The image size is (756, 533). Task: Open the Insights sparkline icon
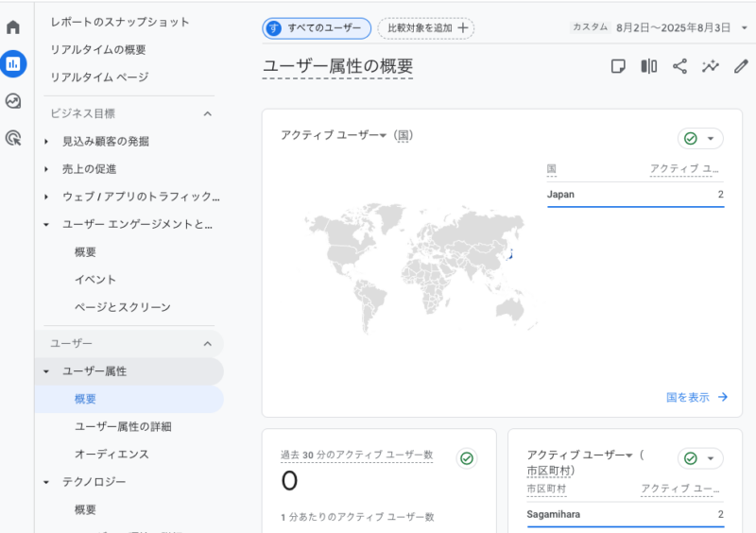[x=711, y=66]
